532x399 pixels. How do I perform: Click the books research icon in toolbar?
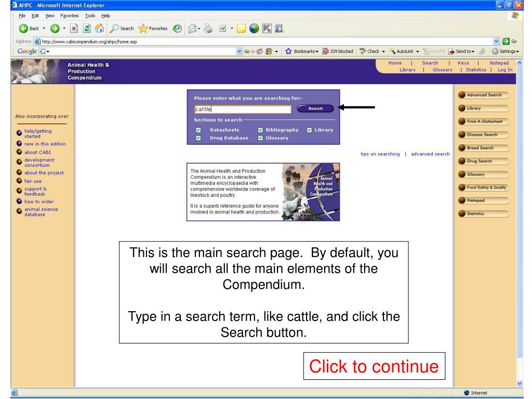coord(279,29)
